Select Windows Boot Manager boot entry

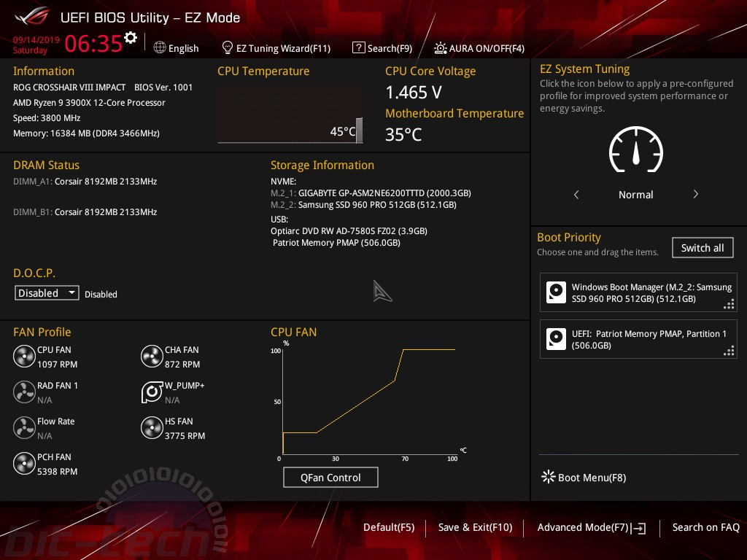[x=638, y=292]
